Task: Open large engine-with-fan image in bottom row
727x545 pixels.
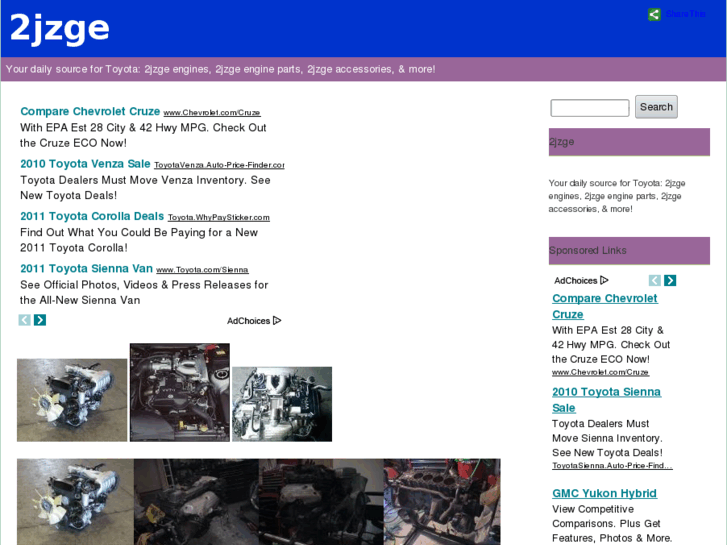Action: click(x=76, y=502)
